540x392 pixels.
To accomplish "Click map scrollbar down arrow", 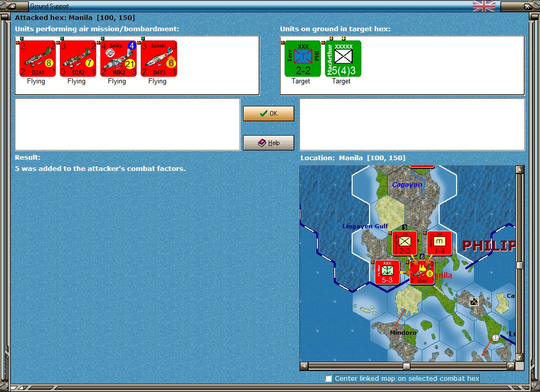I will (x=520, y=357).
